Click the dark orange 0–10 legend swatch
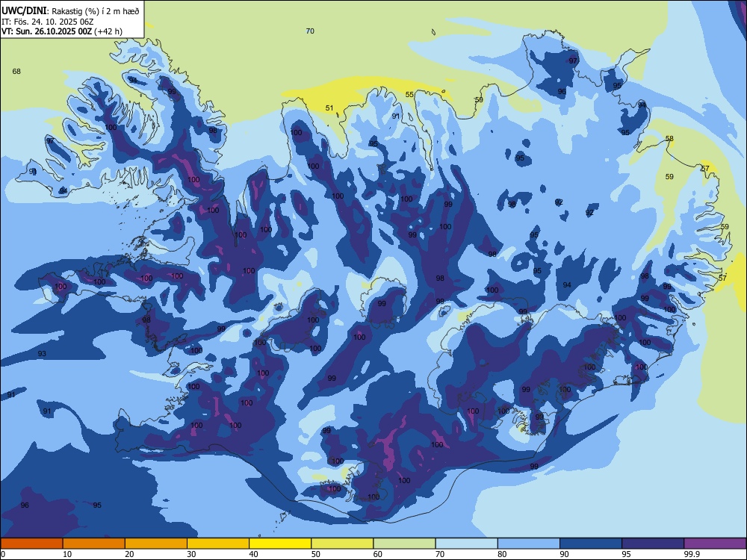The image size is (747, 560). (31, 544)
